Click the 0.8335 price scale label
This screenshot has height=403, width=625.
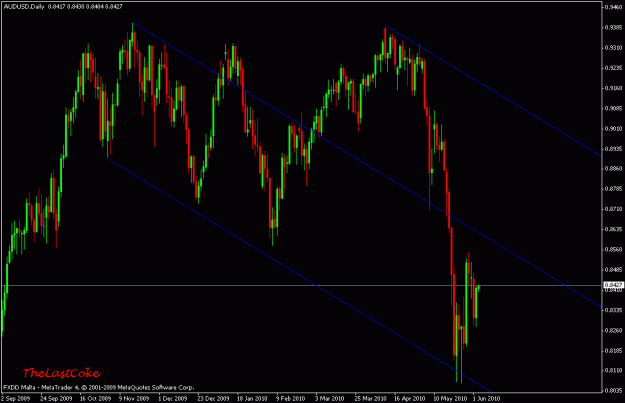[x=614, y=310]
